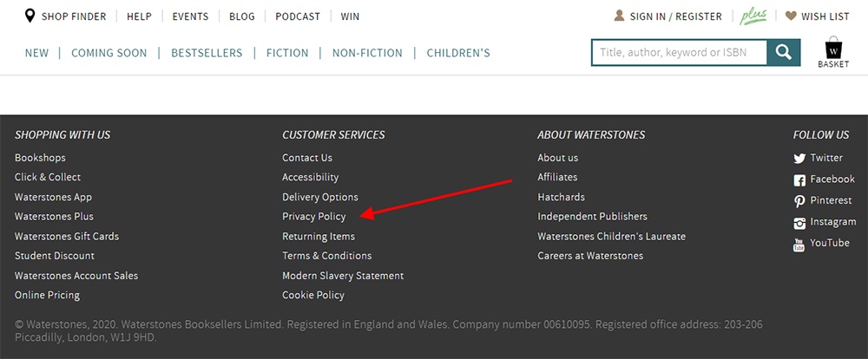This screenshot has height=359, width=868.
Task: Open the Help page in top bar
Action: pos(139,16)
